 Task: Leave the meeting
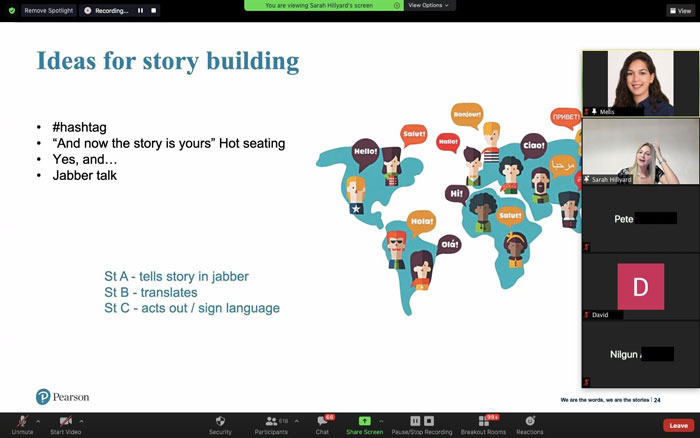(x=677, y=425)
